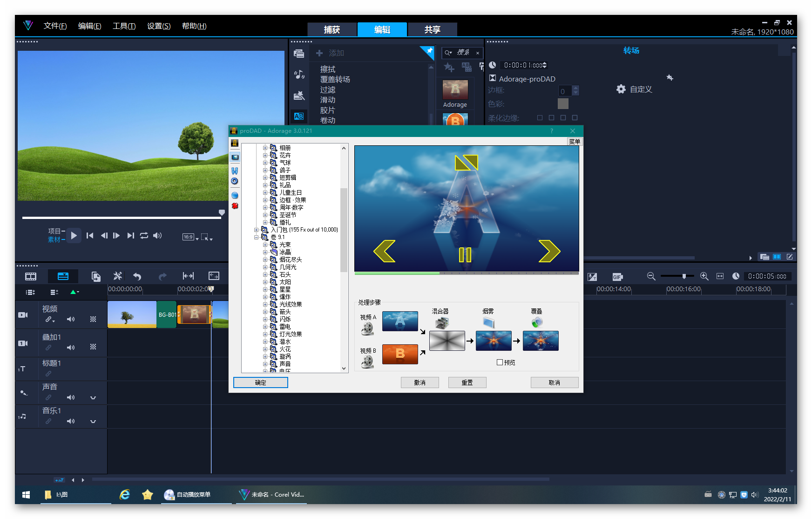Viewport: 812px width, 519px height.
Task: Expand the 音乐1 track options chevron
Action: (93, 422)
